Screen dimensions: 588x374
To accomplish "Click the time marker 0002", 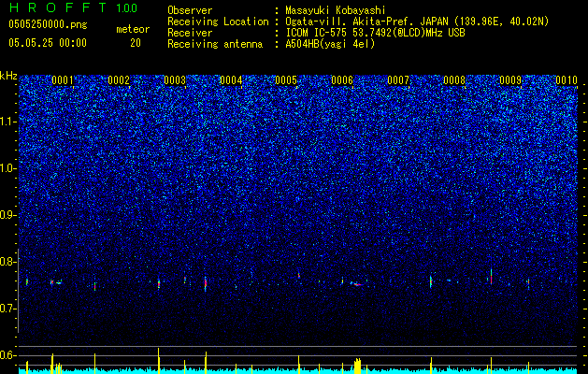I will point(119,80).
